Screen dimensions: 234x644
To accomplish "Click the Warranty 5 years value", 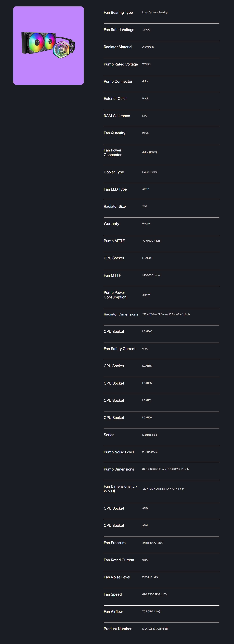I will 146,224.
